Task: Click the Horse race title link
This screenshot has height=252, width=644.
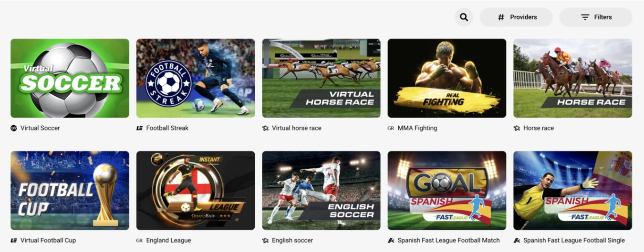Action: (539, 128)
